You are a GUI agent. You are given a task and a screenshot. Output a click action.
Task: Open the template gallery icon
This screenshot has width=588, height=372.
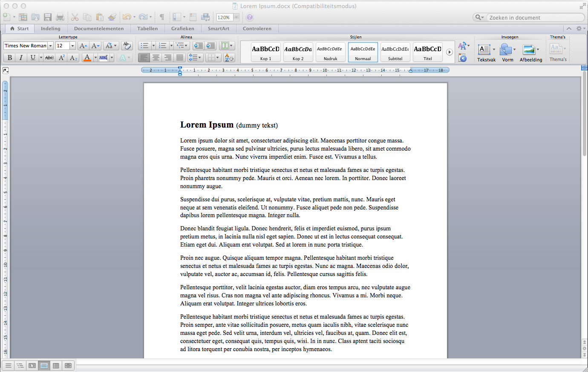[x=23, y=17]
